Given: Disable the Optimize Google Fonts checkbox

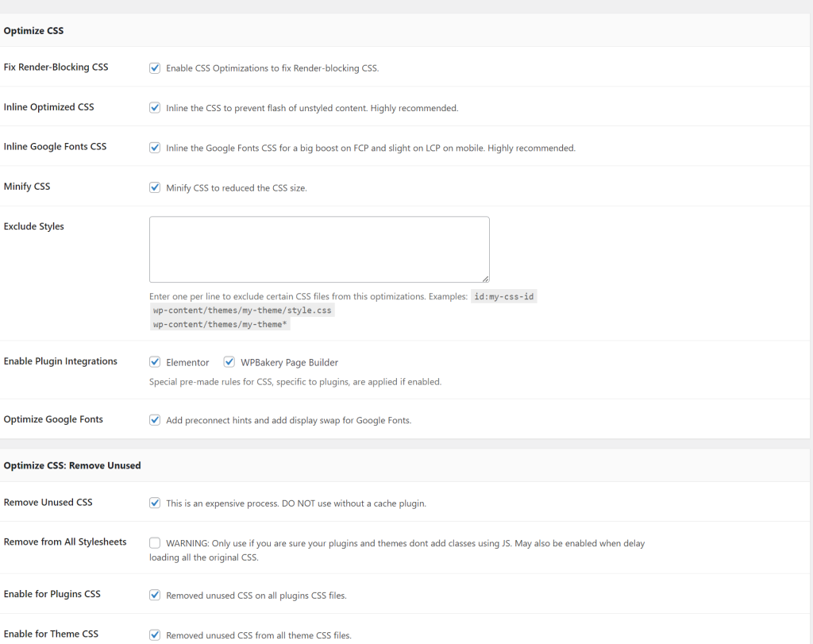Looking at the screenshot, I should pyautogui.click(x=155, y=420).
